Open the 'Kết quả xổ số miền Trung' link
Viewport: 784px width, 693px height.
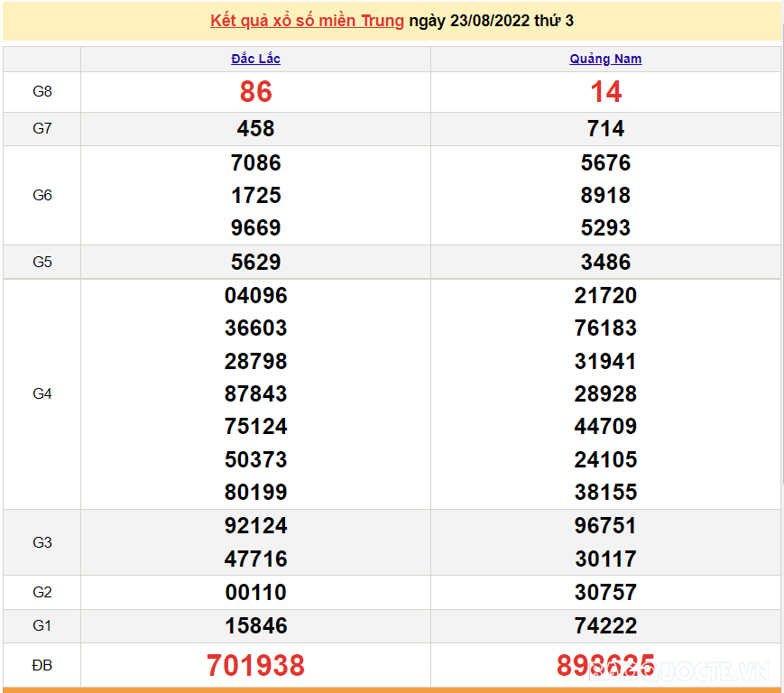pos(307,21)
